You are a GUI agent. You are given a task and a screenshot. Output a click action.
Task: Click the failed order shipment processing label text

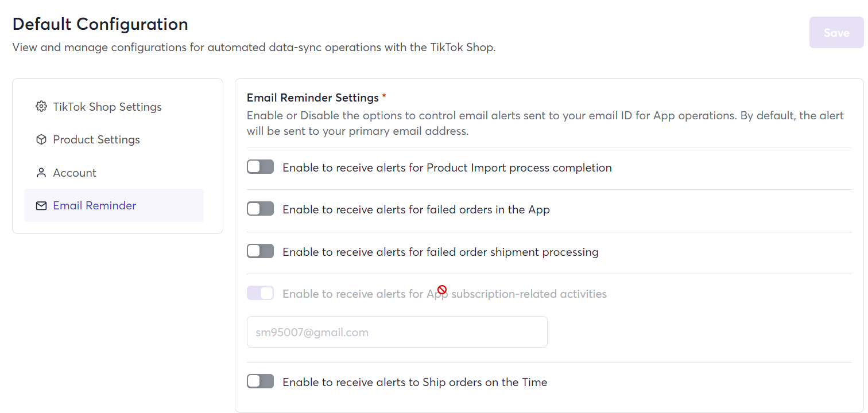point(441,252)
